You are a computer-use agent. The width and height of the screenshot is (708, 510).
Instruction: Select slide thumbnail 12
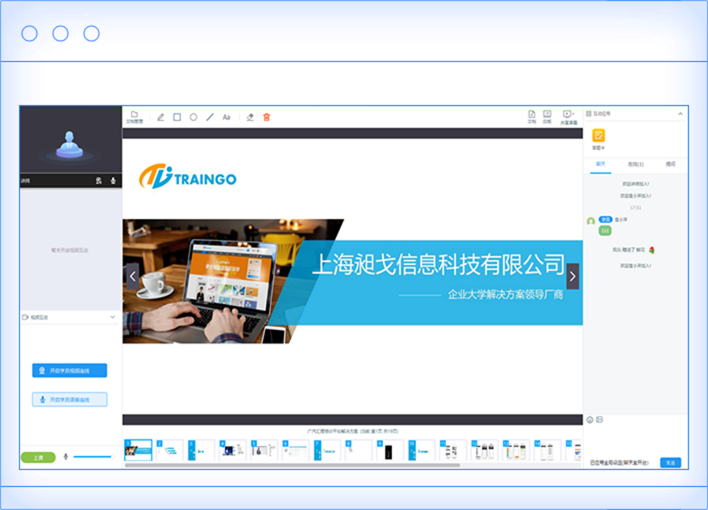pyautogui.click(x=484, y=450)
